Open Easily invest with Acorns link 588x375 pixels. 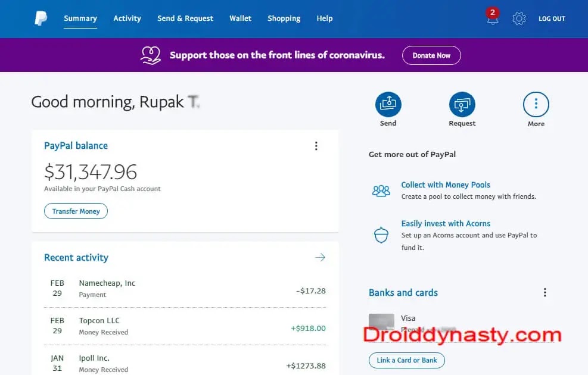(446, 224)
